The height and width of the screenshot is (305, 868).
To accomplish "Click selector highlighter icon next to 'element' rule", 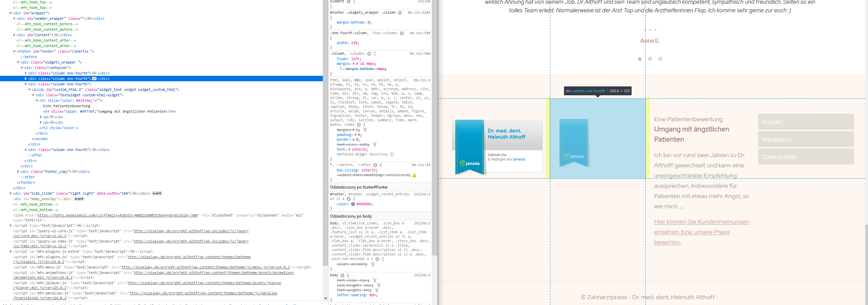I will tap(348, 2).
